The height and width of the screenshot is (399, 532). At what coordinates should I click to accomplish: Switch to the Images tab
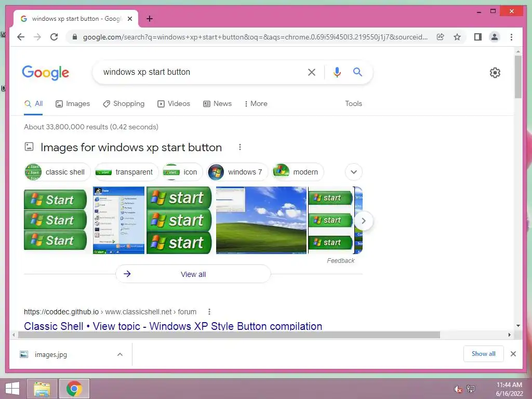[x=73, y=103]
